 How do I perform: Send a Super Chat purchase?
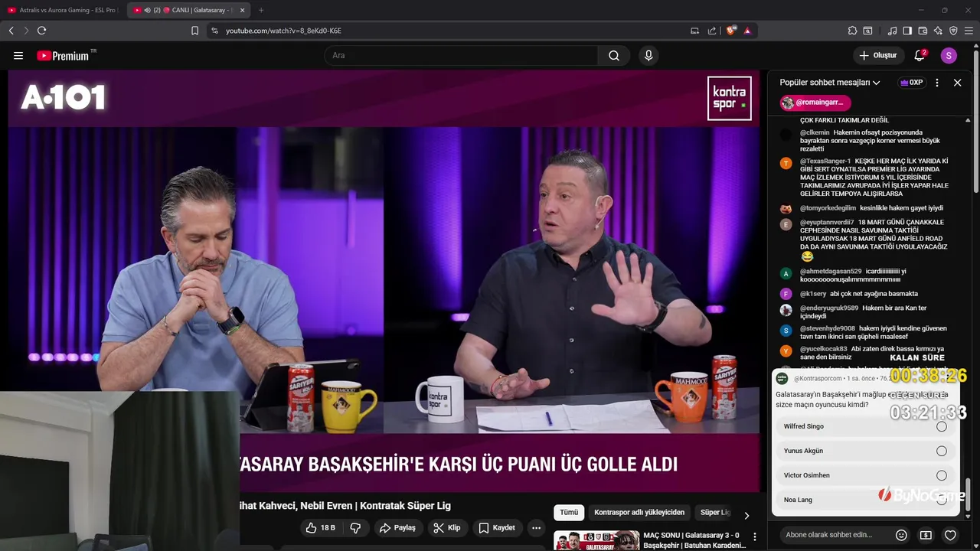coord(926,535)
